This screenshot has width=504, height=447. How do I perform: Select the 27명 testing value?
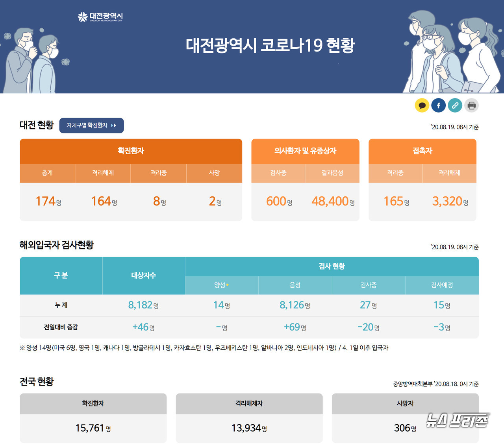point(369,305)
